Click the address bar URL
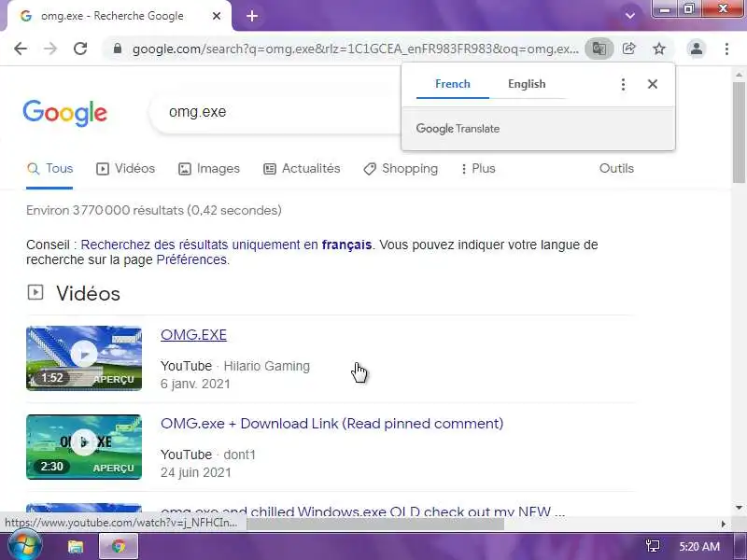 [x=355, y=49]
